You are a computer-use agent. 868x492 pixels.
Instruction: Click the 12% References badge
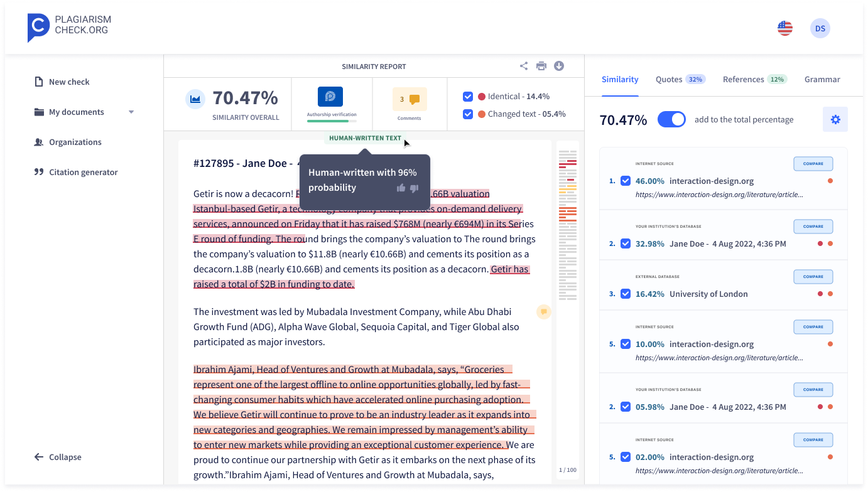click(x=777, y=79)
